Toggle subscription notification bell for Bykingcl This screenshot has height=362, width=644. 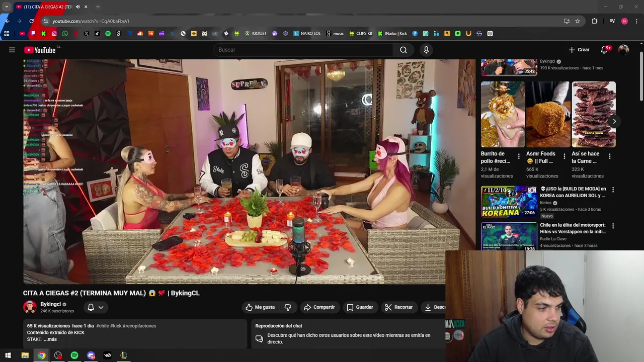[x=96, y=307]
